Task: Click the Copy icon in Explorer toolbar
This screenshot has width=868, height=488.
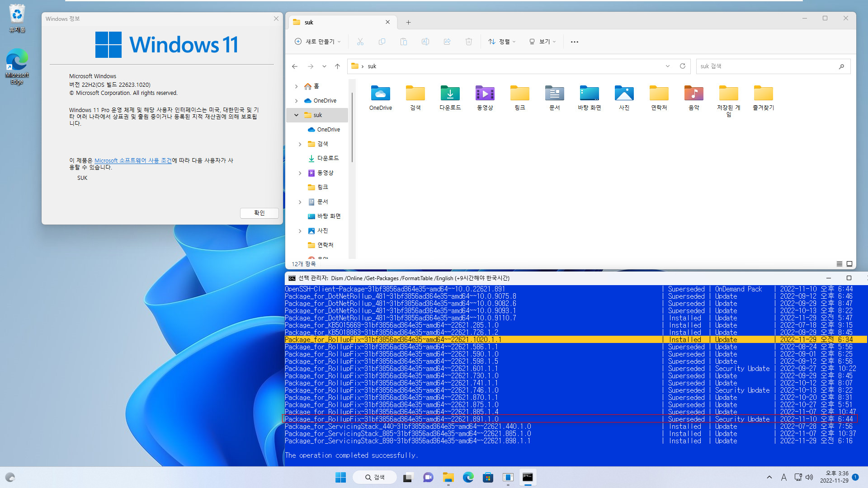Action: point(382,42)
